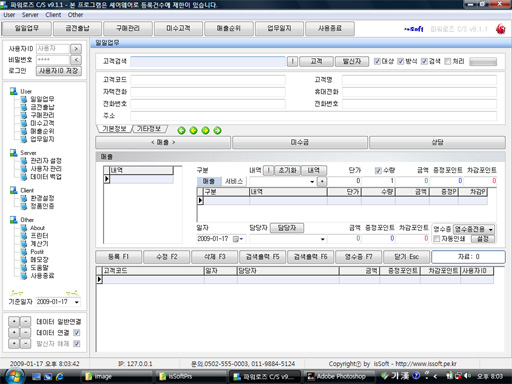
Task: Open About in the Other tree
Action: pos(37,228)
